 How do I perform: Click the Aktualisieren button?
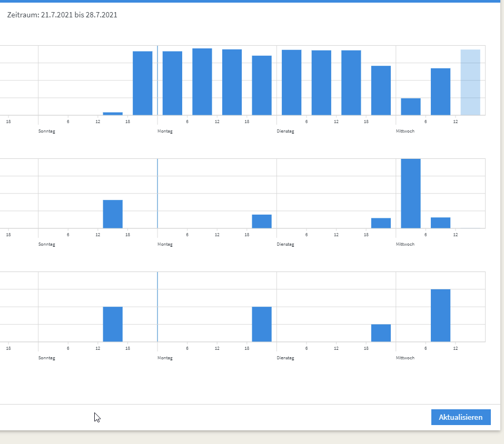tap(461, 417)
